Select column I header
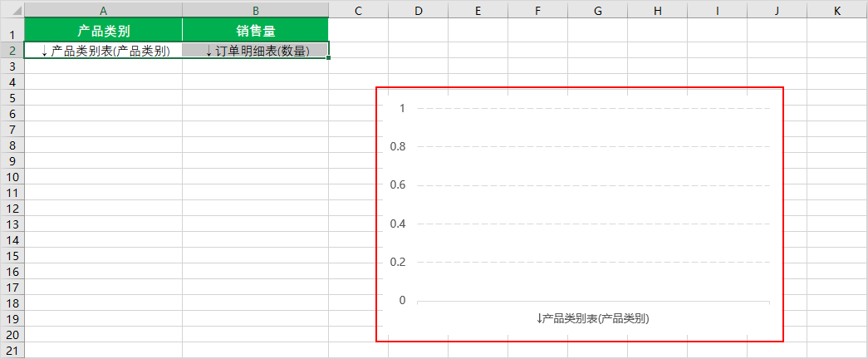Viewport: 868px width, 359px height. click(x=717, y=10)
